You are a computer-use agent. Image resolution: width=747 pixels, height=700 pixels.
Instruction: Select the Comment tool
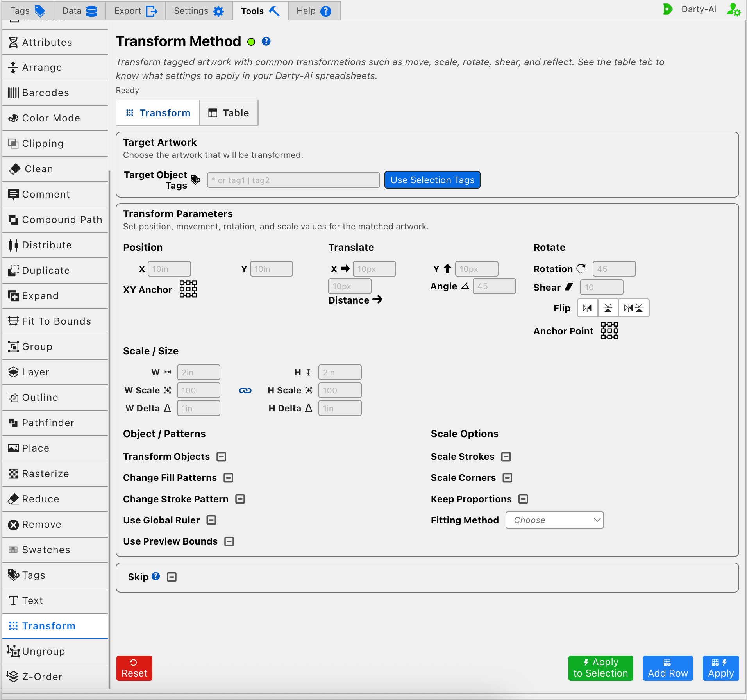tap(55, 195)
